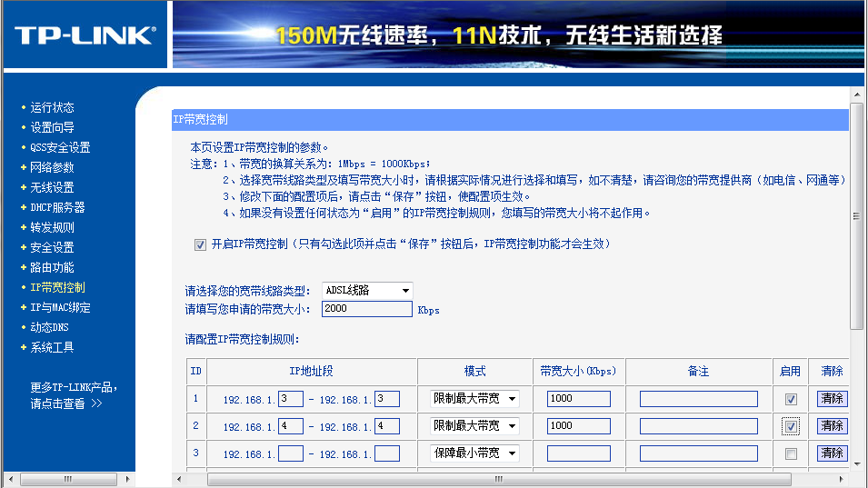Enable rule 3 启用 checkbox
The width and height of the screenshot is (868, 488).
click(791, 453)
